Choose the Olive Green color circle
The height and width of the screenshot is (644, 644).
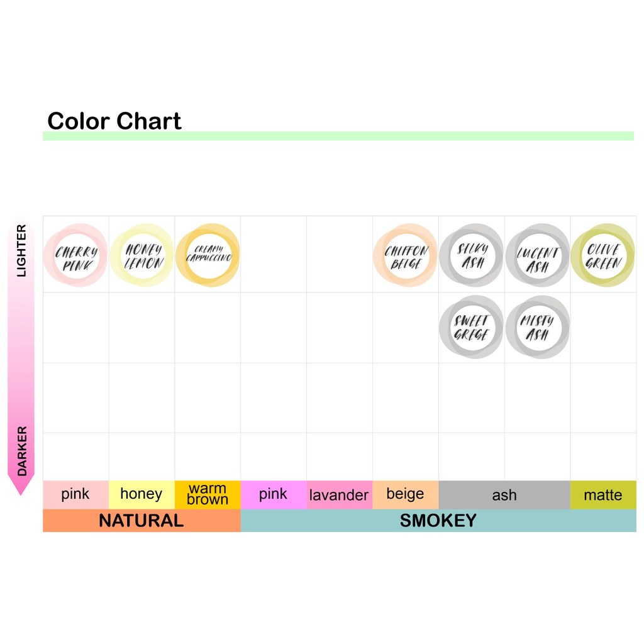(x=603, y=255)
